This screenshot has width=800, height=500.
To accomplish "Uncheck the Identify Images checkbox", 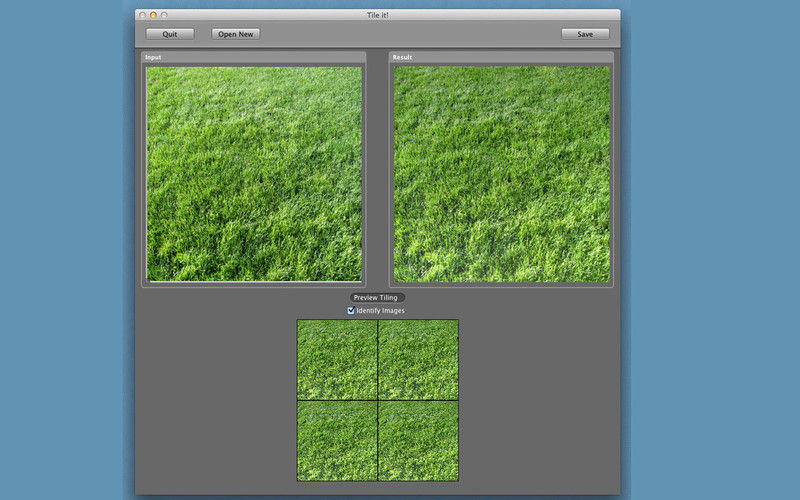I will point(351,310).
